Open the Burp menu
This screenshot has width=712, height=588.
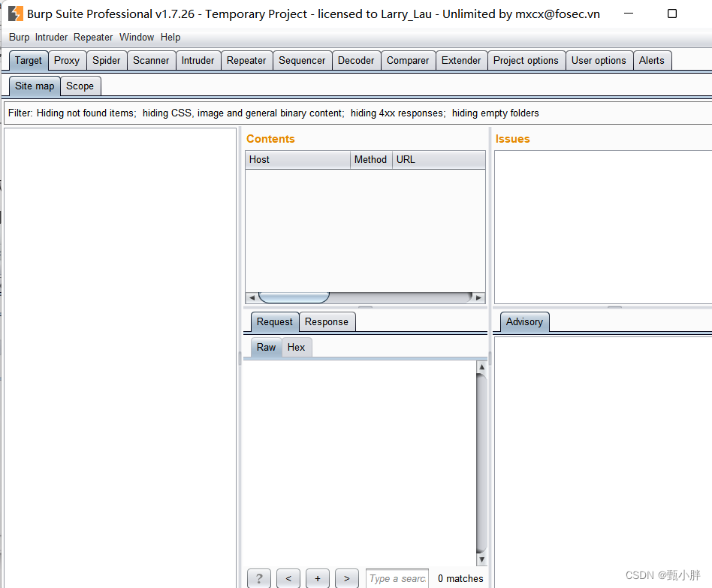19,38
